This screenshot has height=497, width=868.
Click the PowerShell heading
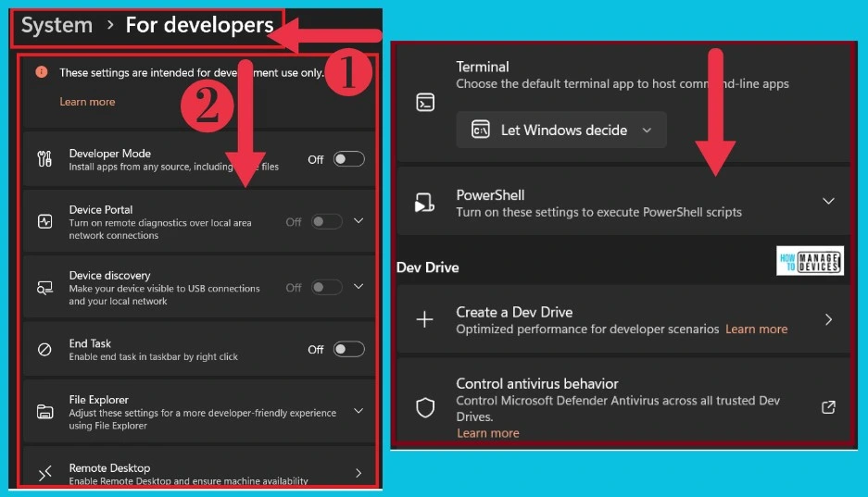(490, 195)
